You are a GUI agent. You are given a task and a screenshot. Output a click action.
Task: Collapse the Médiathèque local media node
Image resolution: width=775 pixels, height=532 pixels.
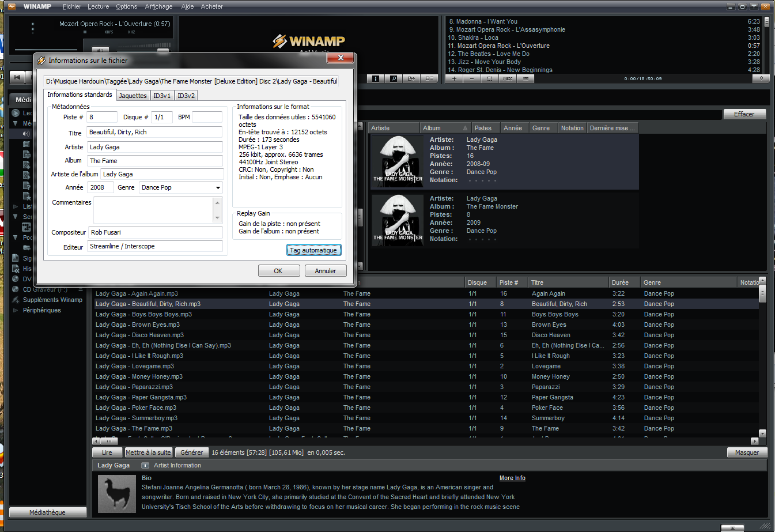16,123
